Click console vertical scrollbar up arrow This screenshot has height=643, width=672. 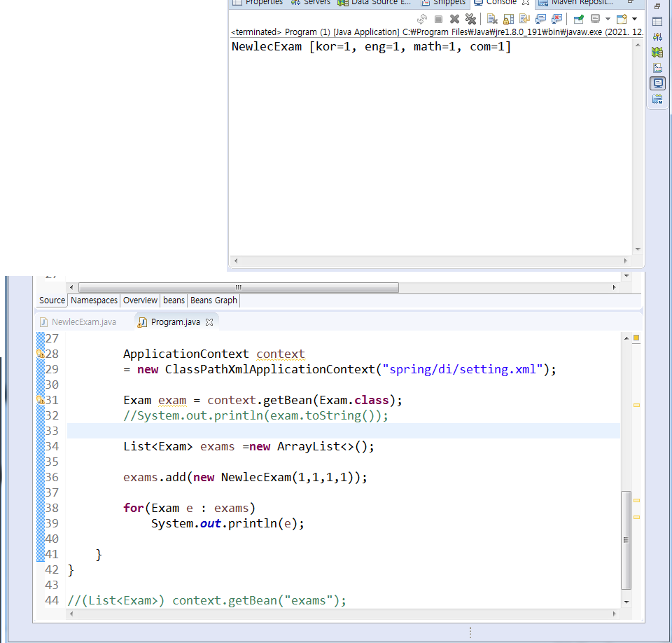click(638, 45)
